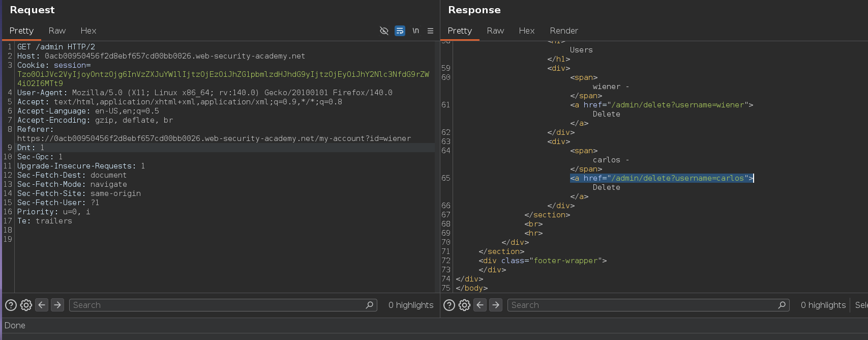Viewport: 868px width, 340px height.
Task: Click the Dnt: 1 header line
Action: pyautogui.click(x=31, y=148)
